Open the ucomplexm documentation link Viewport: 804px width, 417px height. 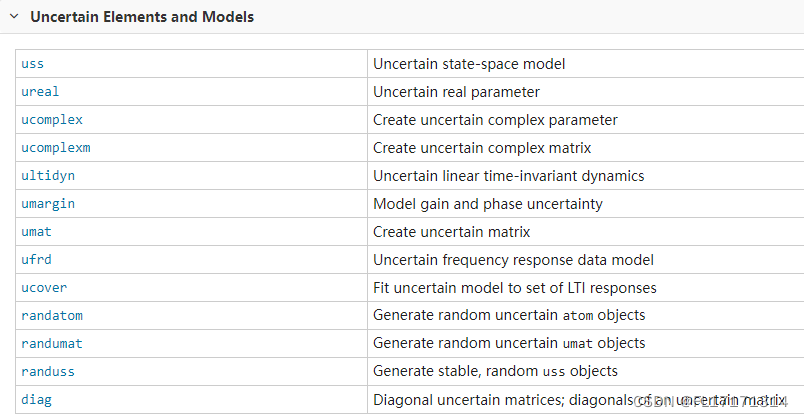point(56,148)
